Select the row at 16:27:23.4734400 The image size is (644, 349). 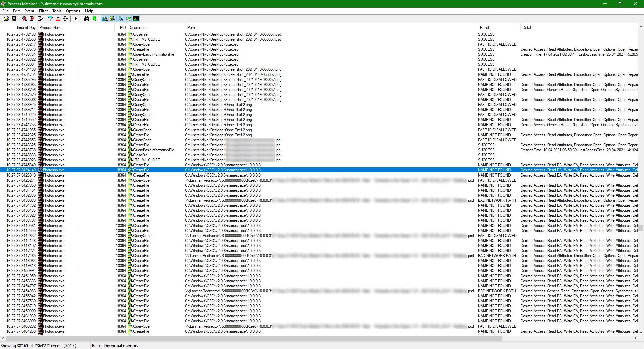click(x=319, y=69)
